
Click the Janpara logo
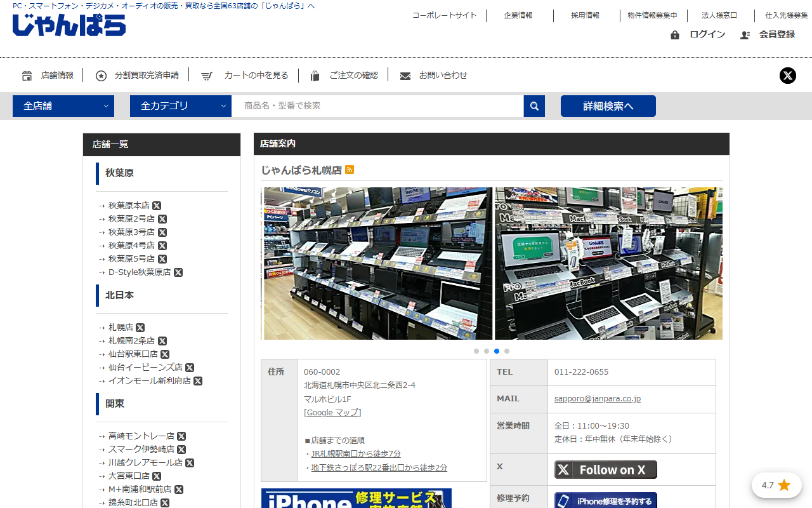pos(69,25)
